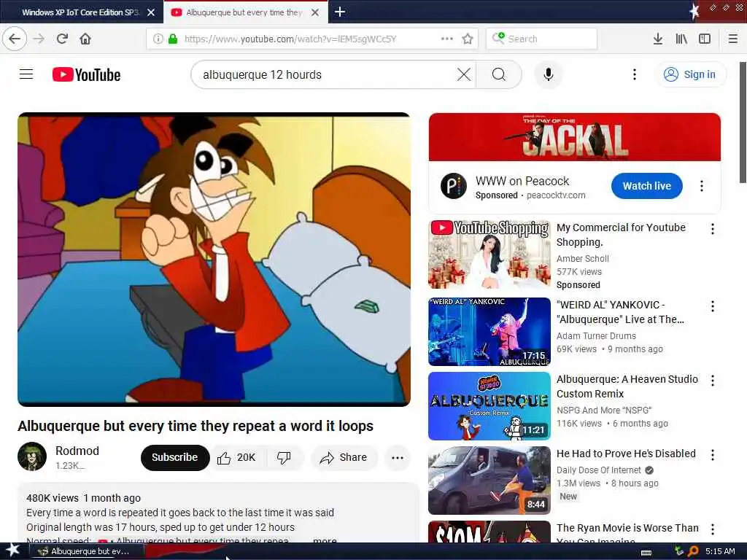747x560 pixels.
Task: Click the green padlock security icon
Action: click(173, 39)
